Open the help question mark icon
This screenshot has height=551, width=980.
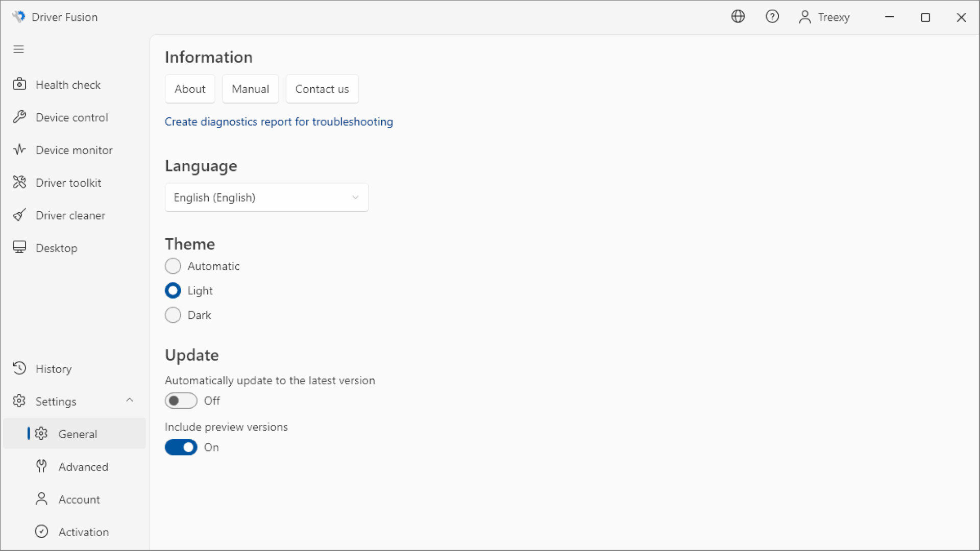click(x=772, y=16)
